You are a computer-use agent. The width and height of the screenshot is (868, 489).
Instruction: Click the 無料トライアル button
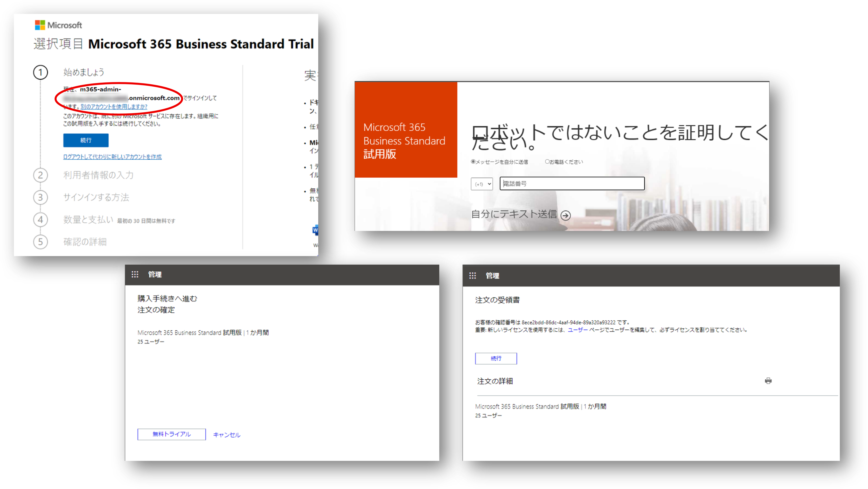171,434
